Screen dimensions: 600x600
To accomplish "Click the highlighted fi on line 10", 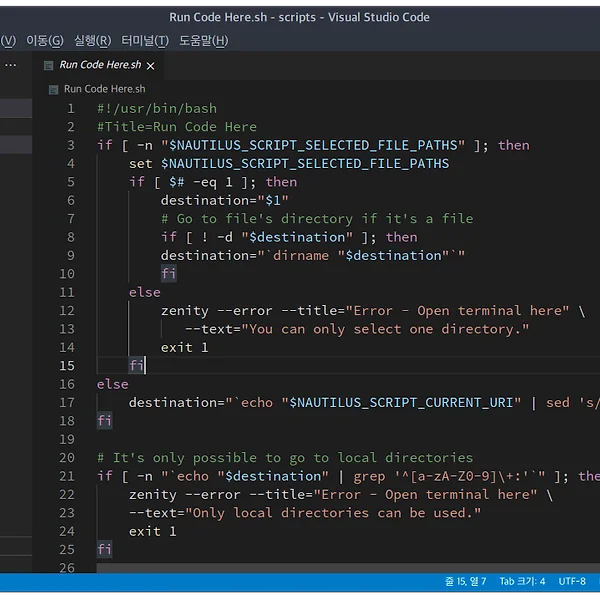I will pyautogui.click(x=168, y=274).
